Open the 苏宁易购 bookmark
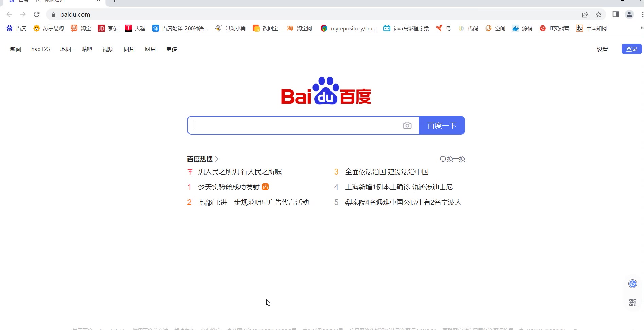This screenshot has height=330, width=644. click(49, 28)
